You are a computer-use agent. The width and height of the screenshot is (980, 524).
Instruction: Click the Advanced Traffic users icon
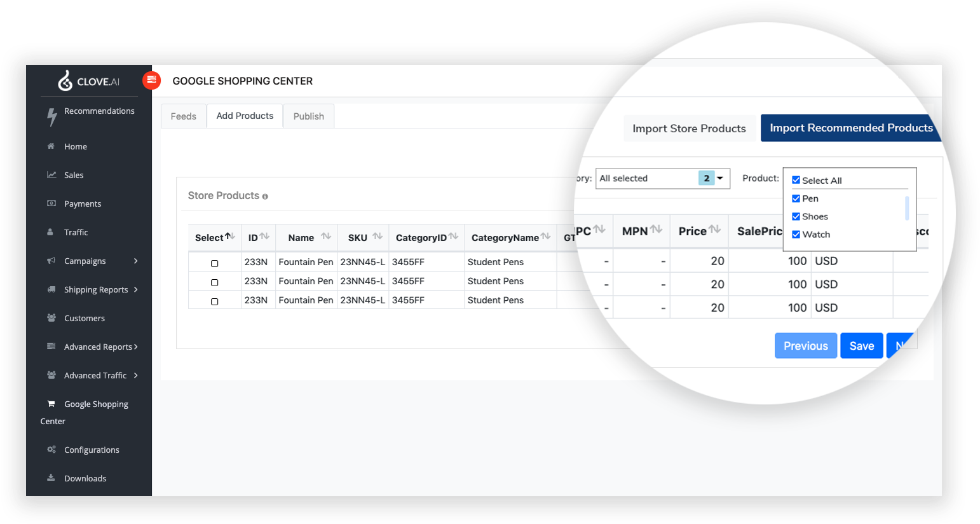(51, 375)
